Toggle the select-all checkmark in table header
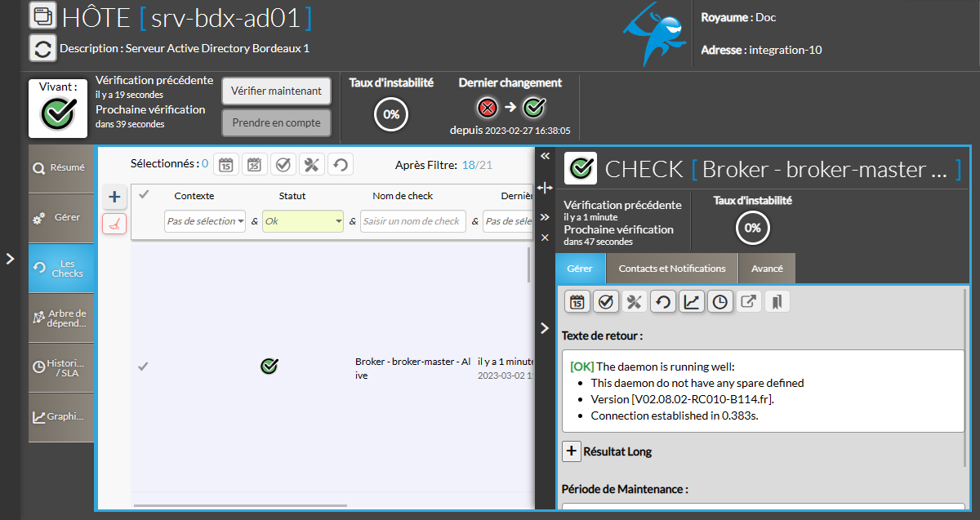 (x=144, y=195)
